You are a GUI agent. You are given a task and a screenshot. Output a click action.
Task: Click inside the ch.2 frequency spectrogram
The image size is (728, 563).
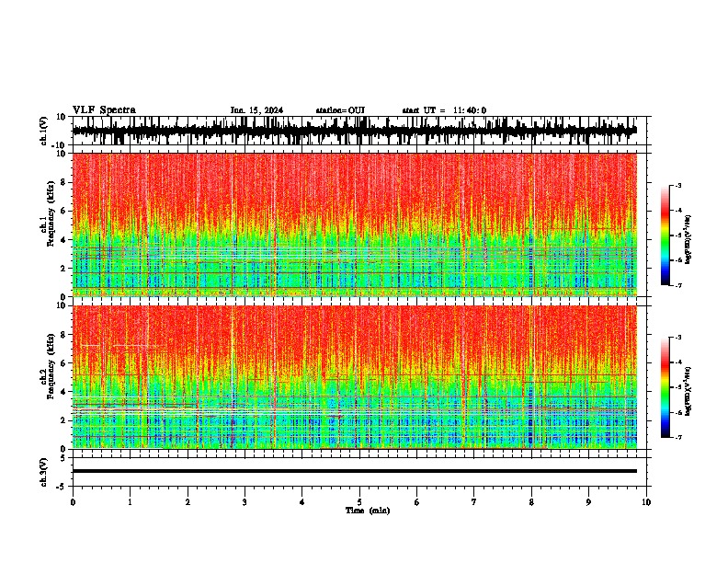coord(355,377)
